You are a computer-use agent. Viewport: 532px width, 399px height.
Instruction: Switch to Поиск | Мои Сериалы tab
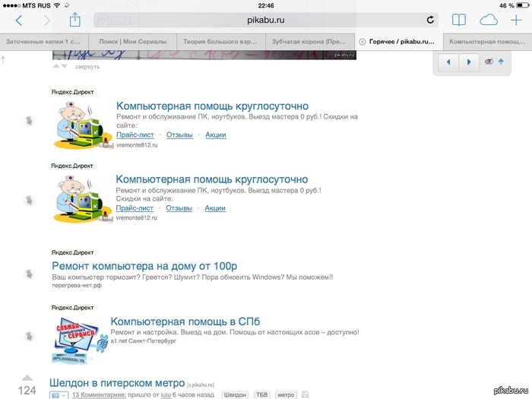pos(133,42)
